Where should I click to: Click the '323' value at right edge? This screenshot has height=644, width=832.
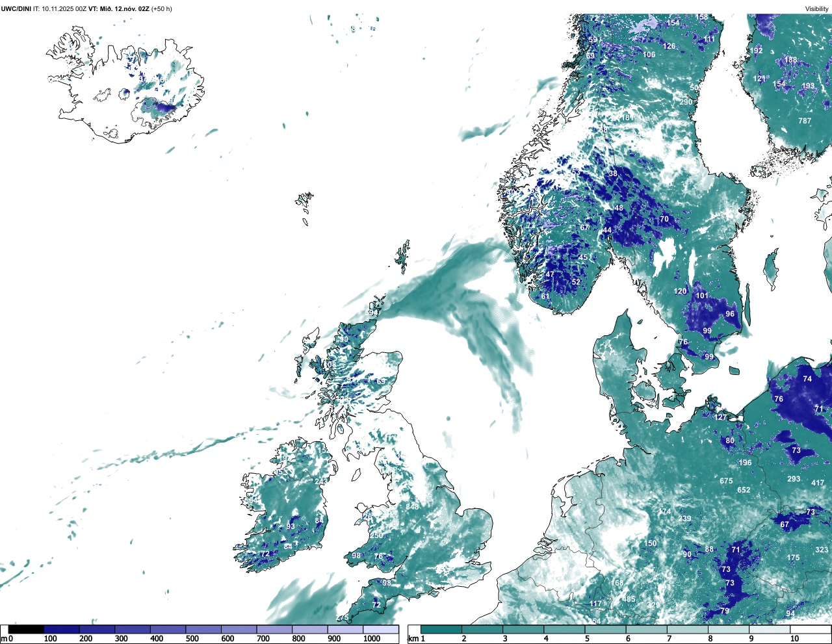(x=822, y=550)
